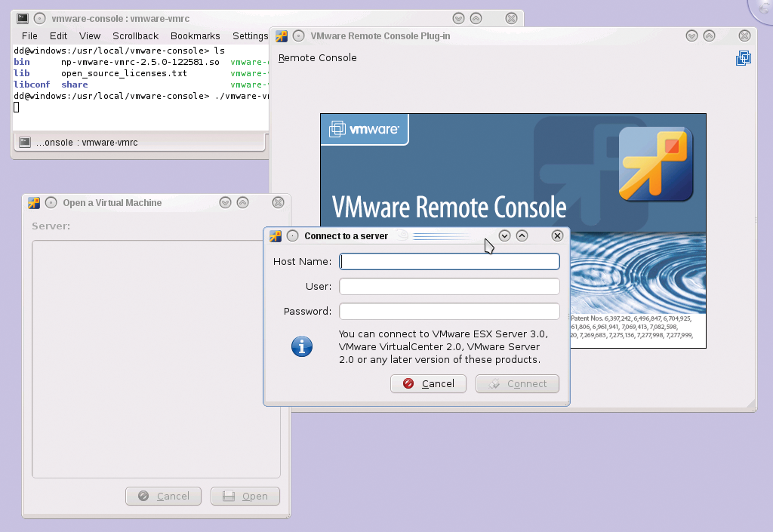Screen dimensions: 773x532
Task: Click the 'lib' directory name in terminal output
Action: tap(22, 73)
